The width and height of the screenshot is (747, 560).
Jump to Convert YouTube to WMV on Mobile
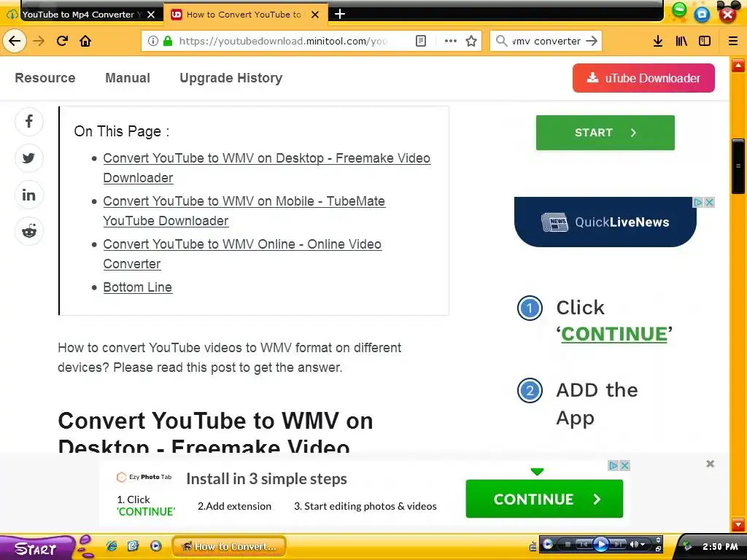tap(244, 211)
